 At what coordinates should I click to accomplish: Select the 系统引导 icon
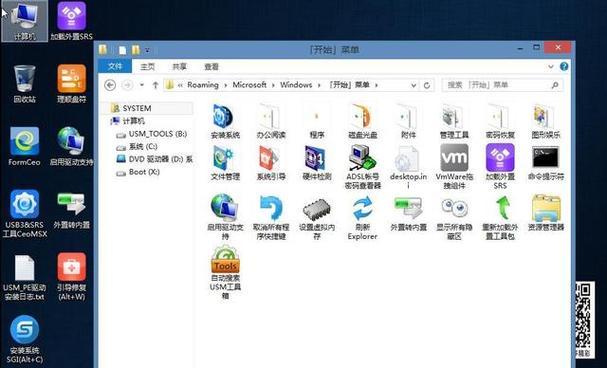coord(271,163)
